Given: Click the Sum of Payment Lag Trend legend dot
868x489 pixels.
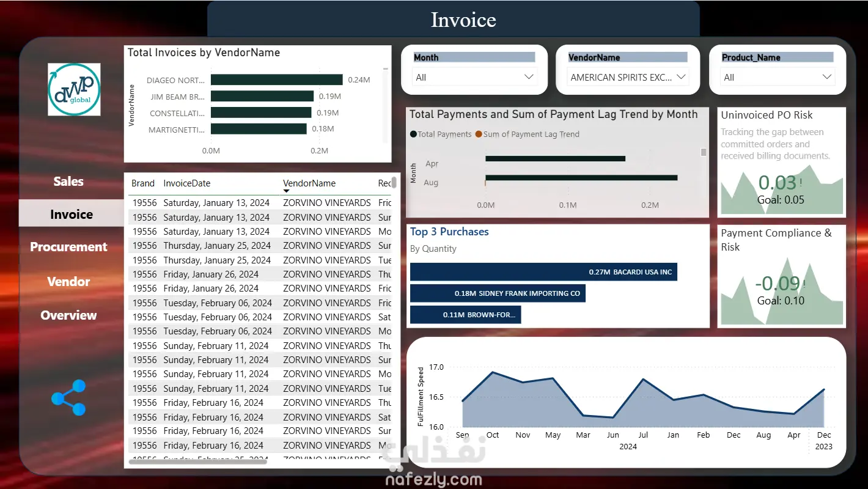Looking at the screenshot, I should (x=479, y=134).
